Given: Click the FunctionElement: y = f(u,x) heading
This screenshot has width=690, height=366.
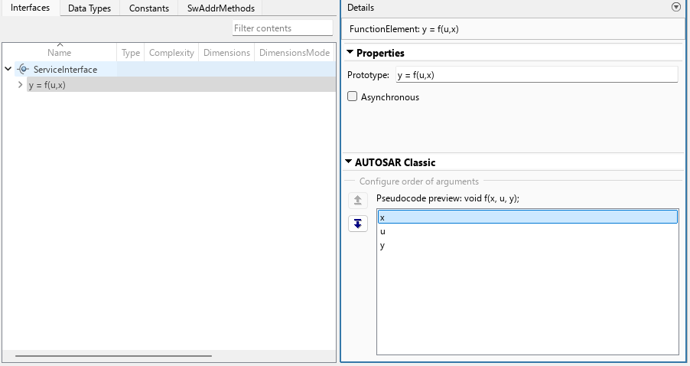Looking at the screenshot, I should point(404,29).
